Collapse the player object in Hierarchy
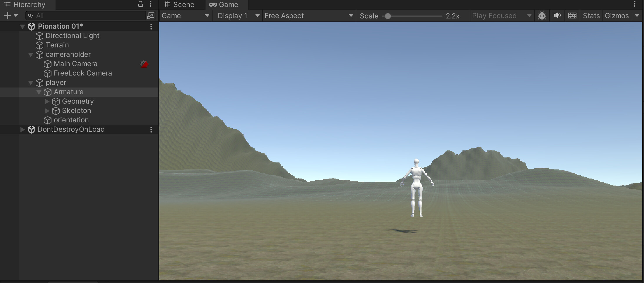Screen dimensions: 644x283 (30, 83)
